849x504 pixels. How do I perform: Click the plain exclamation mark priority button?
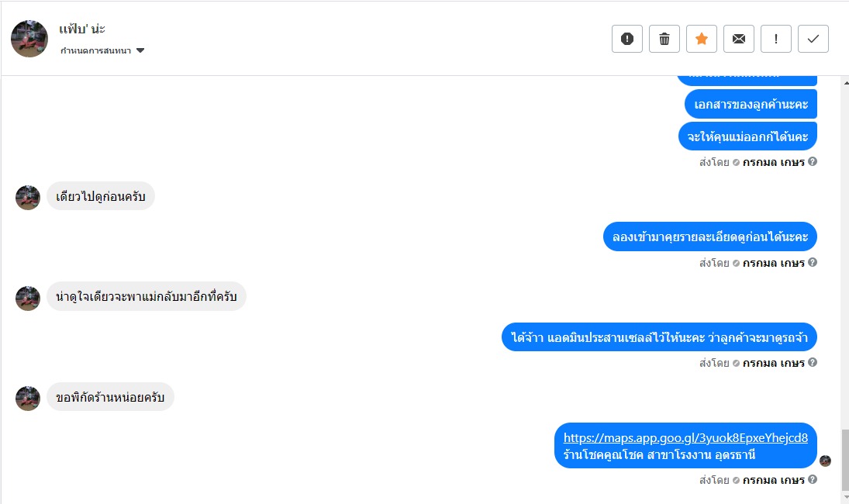click(776, 39)
